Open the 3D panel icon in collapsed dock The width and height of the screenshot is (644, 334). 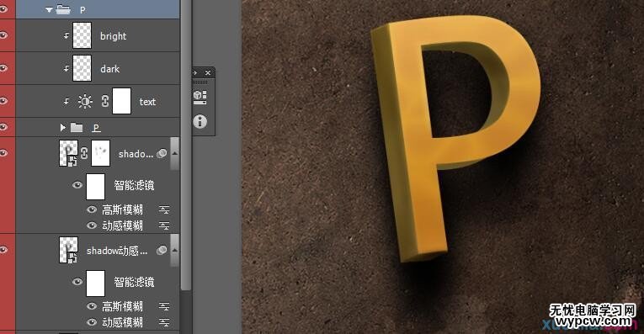[200, 98]
